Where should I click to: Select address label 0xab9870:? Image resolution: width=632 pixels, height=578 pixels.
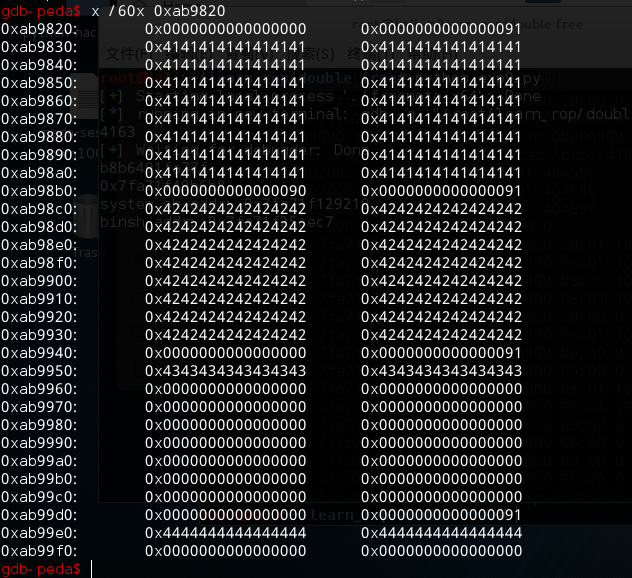[x=39, y=119]
